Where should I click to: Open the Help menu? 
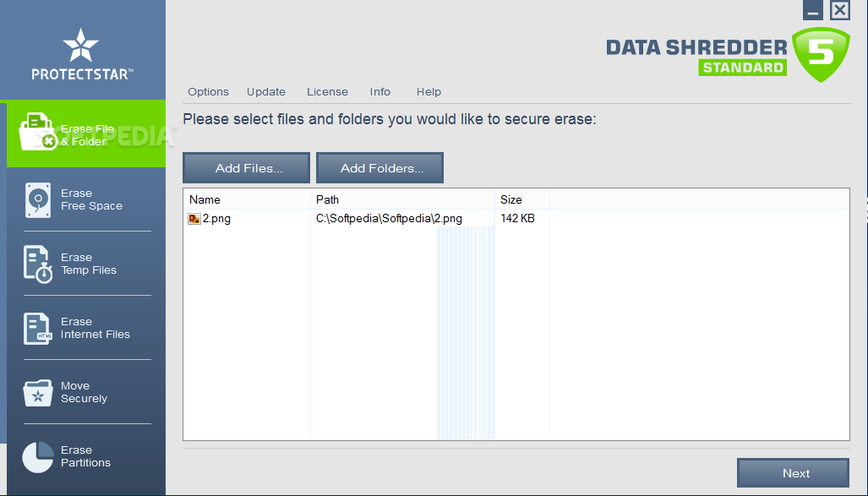[429, 92]
